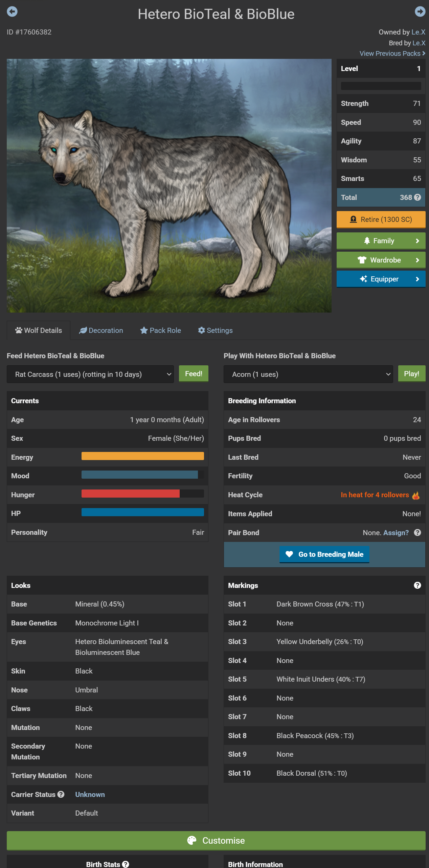Click 'Monochrome Light I' base genetics value

[x=107, y=623]
